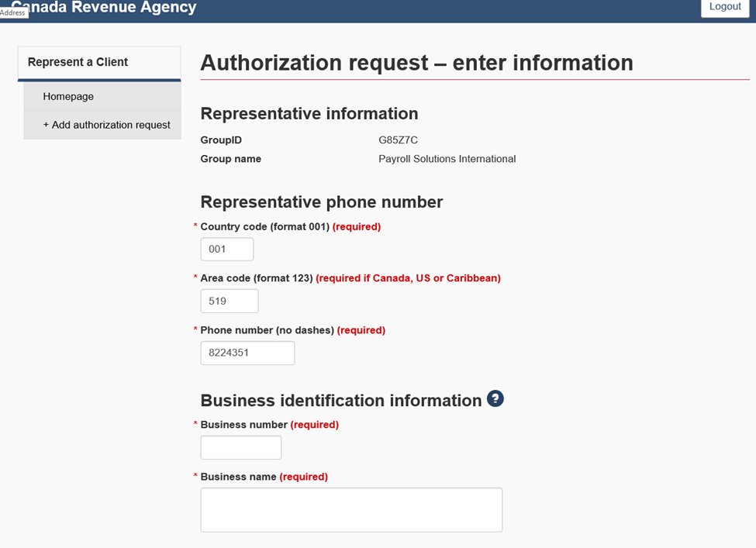The height and width of the screenshot is (548, 756).
Task: Click inside the Business name text area
Action: [351, 509]
